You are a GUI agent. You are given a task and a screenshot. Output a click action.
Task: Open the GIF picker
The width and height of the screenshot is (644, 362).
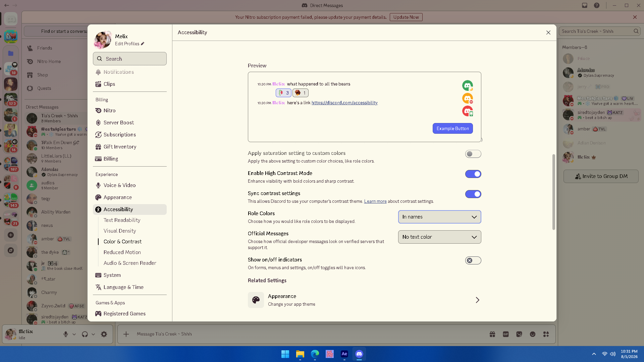506,334
